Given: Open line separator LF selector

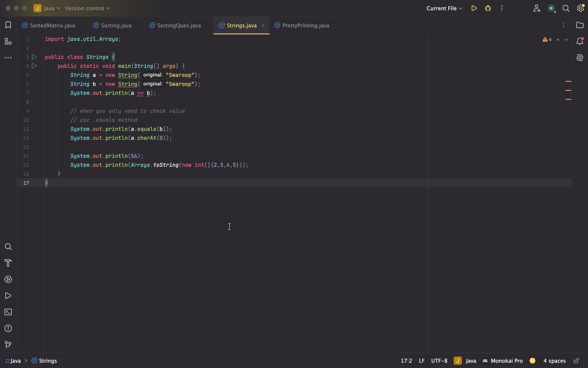Looking at the screenshot, I should coord(421,361).
